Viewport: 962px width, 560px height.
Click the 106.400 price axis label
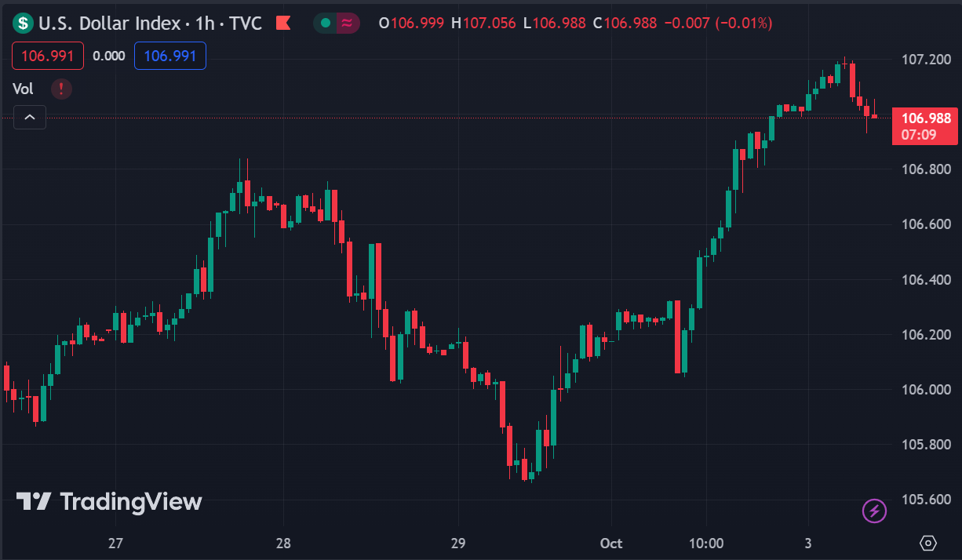[x=926, y=280]
